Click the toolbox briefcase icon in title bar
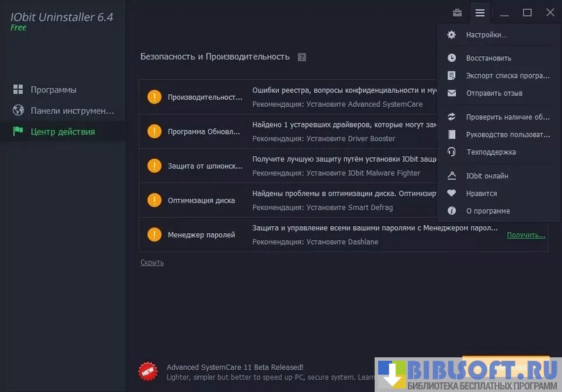This screenshot has width=562, height=392. click(x=457, y=12)
